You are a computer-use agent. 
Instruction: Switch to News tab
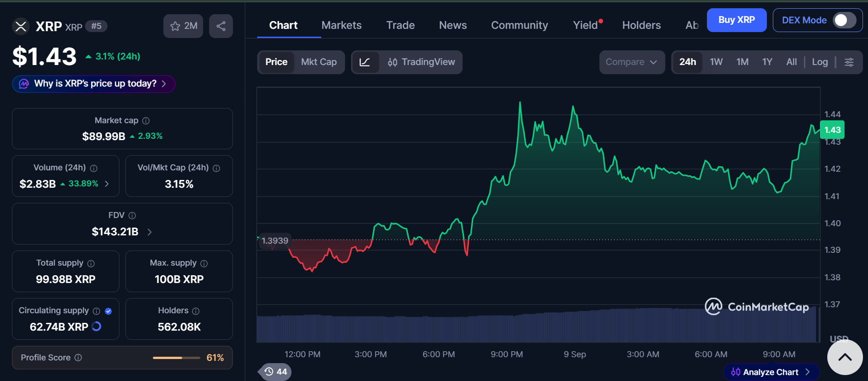pyautogui.click(x=453, y=25)
